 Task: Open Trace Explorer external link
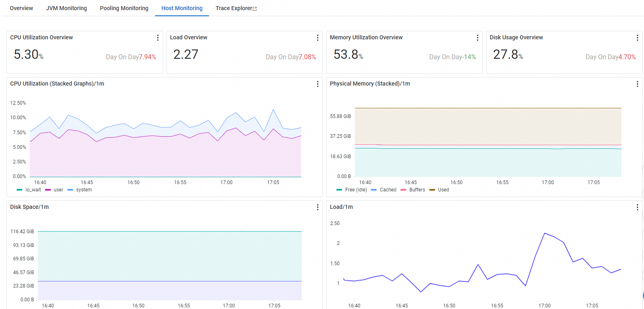236,8
